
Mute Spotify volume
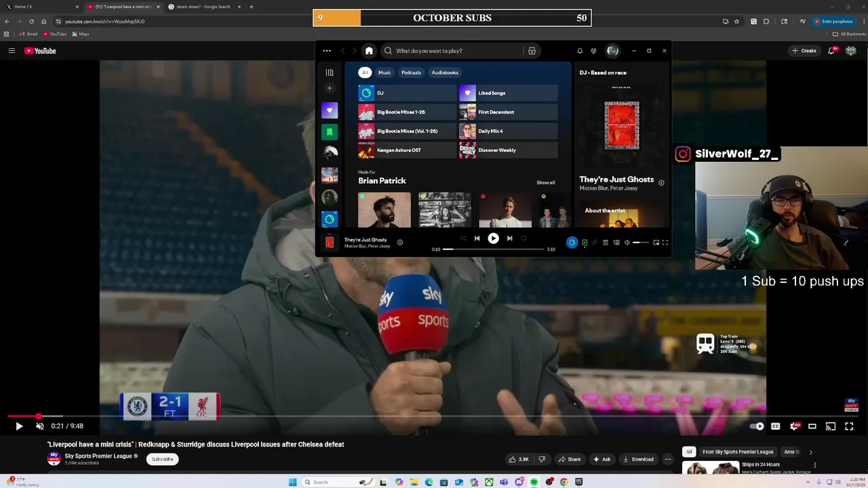click(627, 243)
